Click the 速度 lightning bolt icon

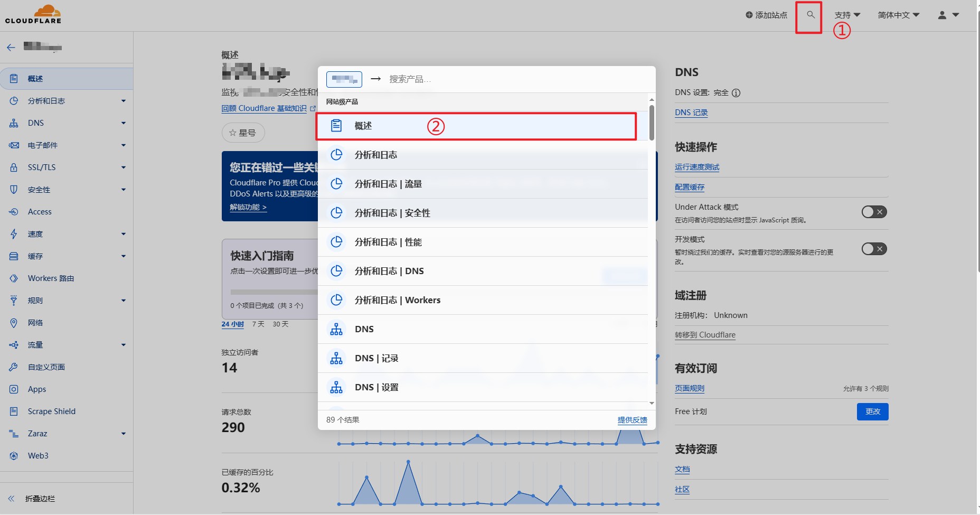(x=14, y=234)
